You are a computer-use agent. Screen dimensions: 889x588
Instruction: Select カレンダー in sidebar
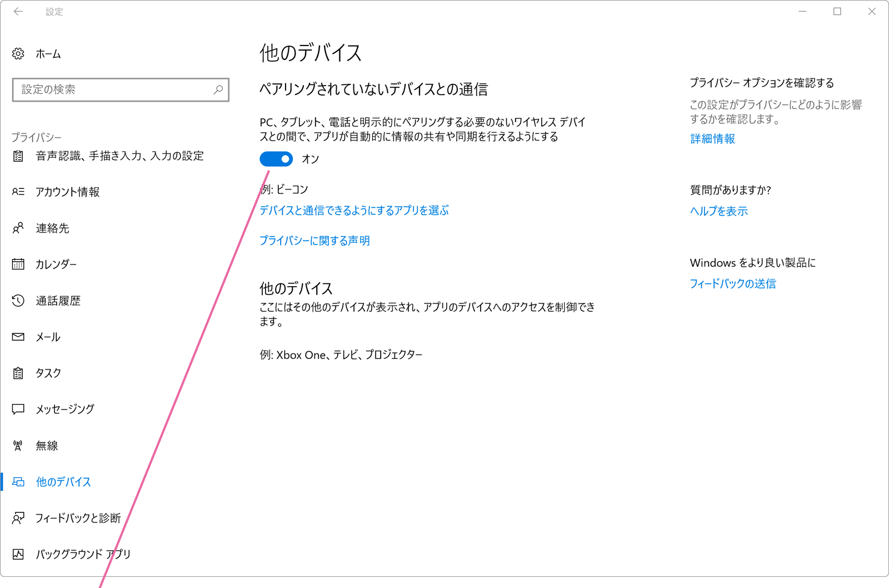click(x=56, y=265)
